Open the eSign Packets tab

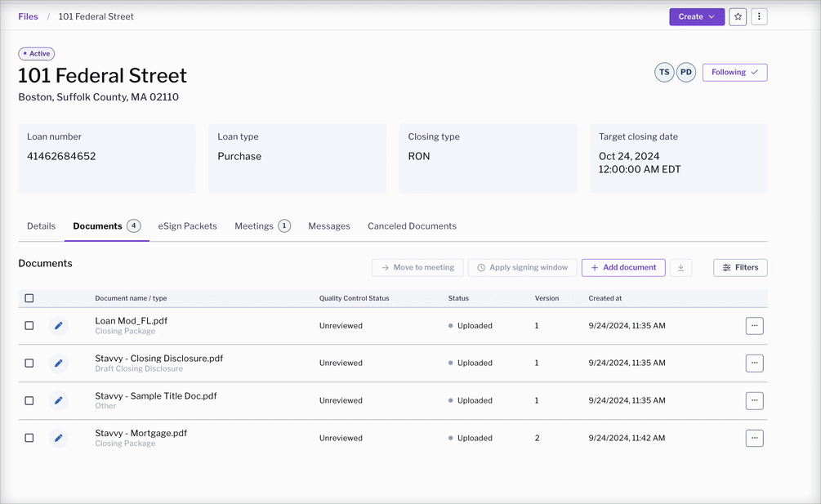tap(187, 226)
